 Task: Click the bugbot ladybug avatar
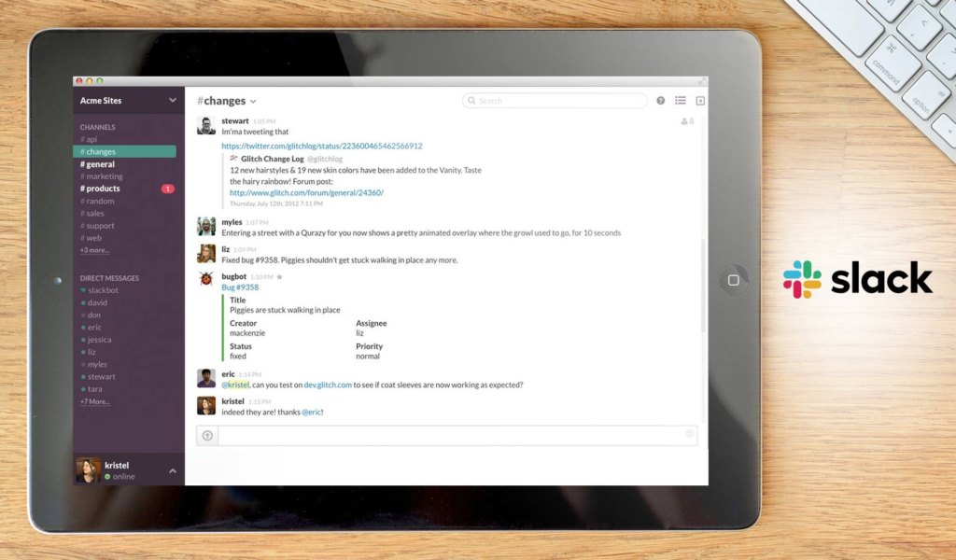206,278
